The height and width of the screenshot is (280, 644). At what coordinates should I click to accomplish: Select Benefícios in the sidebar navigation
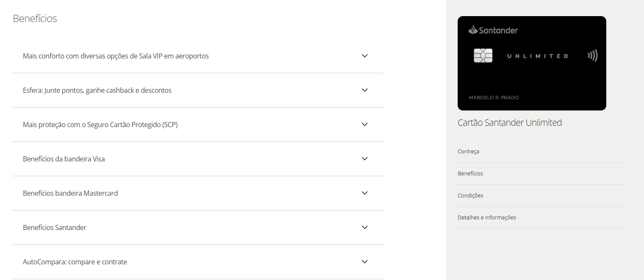click(470, 174)
